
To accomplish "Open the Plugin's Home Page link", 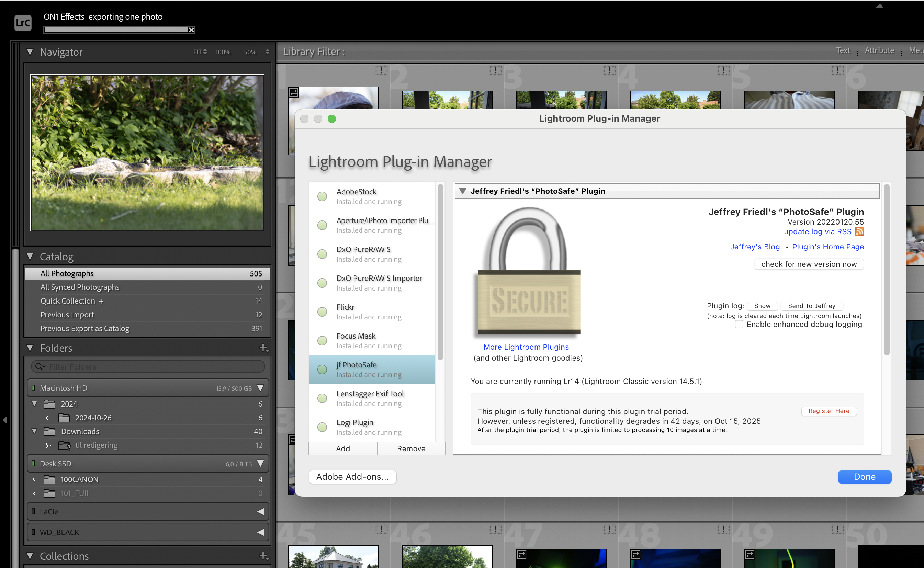I will click(x=827, y=247).
